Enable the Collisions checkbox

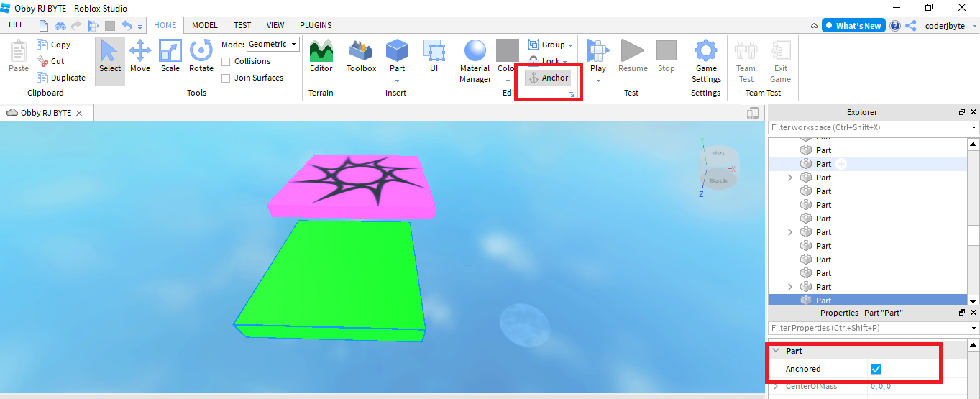226,62
